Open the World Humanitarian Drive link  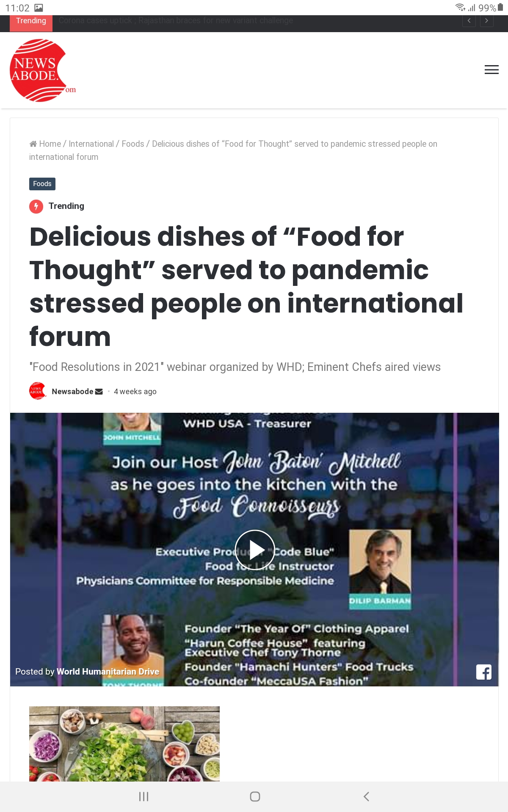[108, 672]
